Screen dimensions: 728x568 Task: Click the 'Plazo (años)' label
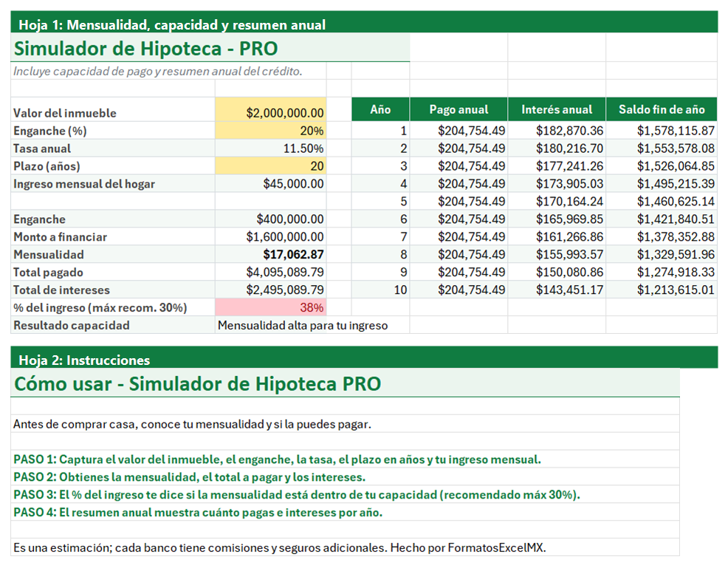tap(47, 166)
